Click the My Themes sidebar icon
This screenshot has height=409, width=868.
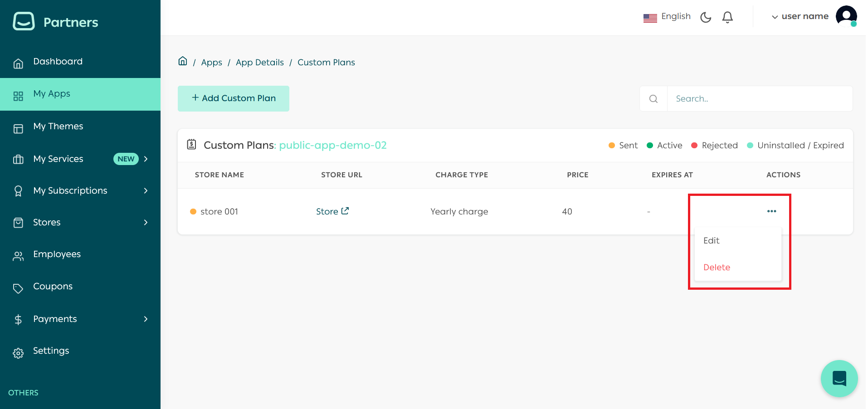[18, 128]
